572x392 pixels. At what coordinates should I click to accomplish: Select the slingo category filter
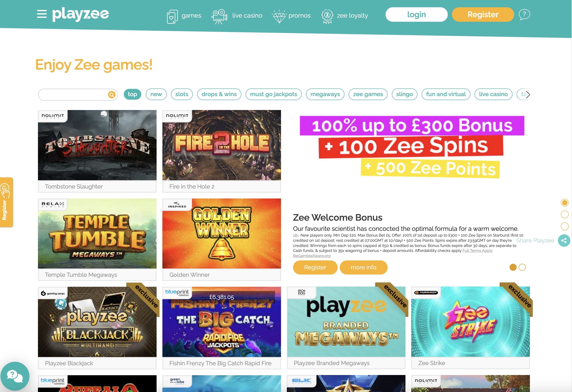pos(404,94)
